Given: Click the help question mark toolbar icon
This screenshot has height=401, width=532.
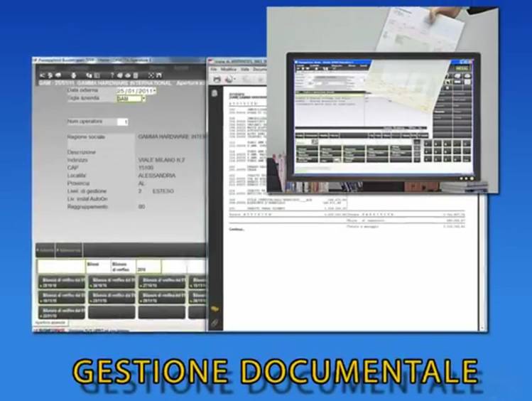Looking at the screenshot, I should 113,75.
